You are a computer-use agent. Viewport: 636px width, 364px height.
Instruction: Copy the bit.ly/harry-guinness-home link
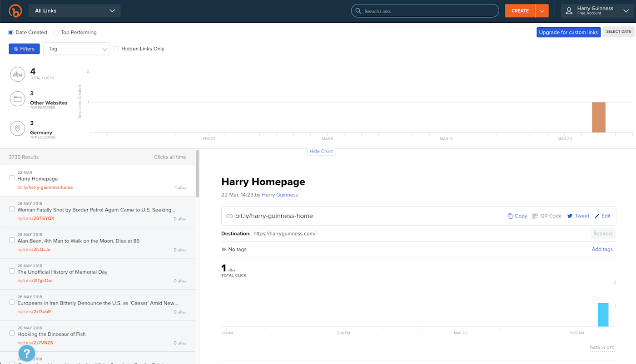(517, 216)
